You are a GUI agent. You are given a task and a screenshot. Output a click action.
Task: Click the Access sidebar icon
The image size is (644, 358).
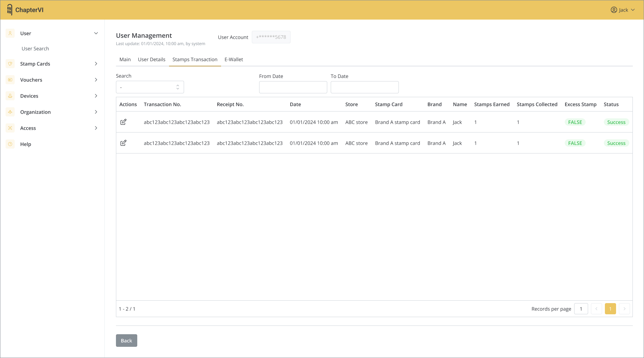[10, 128]
